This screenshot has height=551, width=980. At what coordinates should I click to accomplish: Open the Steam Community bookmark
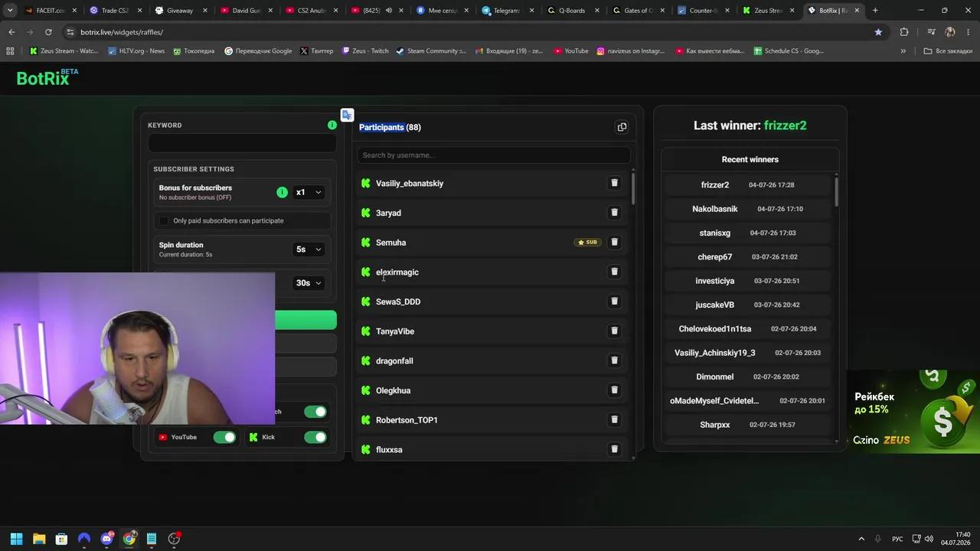[430, 51]
